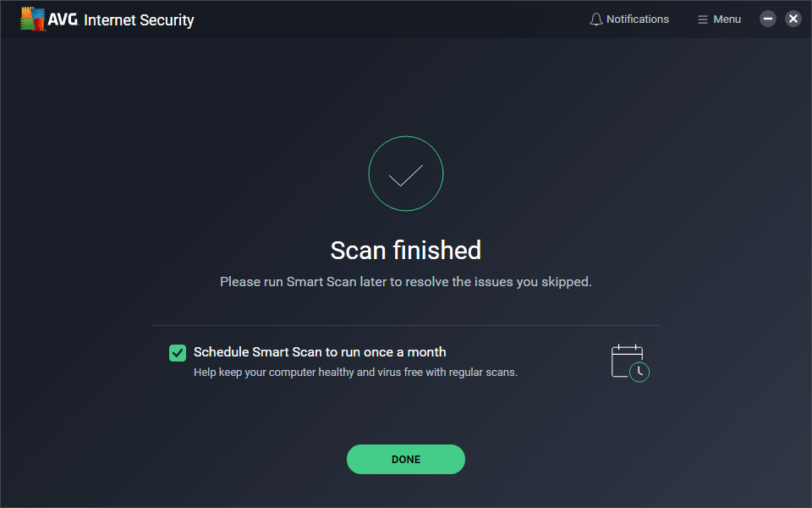Click the 'Scan finished' heading
Image resolution: width=812 pixels, height=508 pixels.
tap(406, 251)
